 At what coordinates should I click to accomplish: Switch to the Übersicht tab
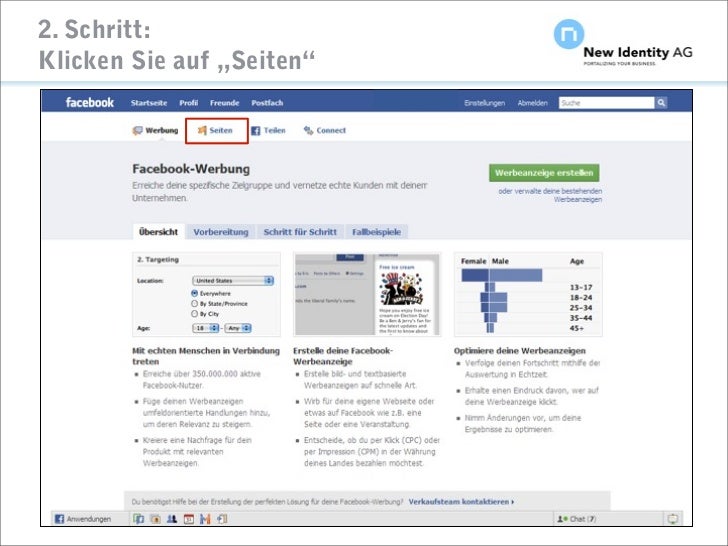pos(158,232)
